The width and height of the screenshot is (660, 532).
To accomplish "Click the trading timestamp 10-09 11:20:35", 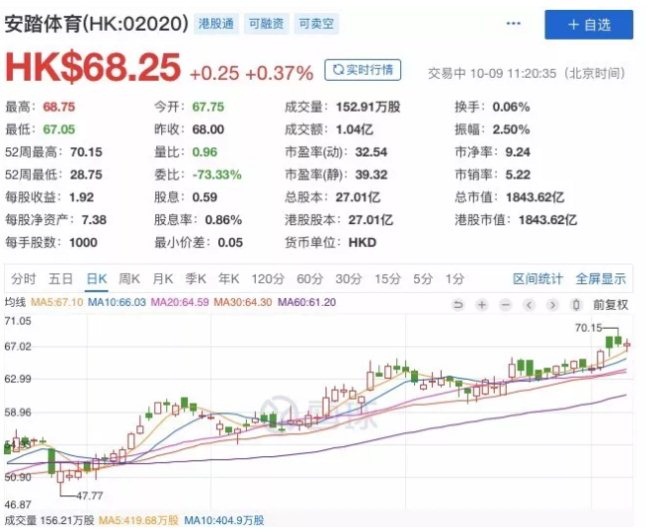I will [513, 74].
